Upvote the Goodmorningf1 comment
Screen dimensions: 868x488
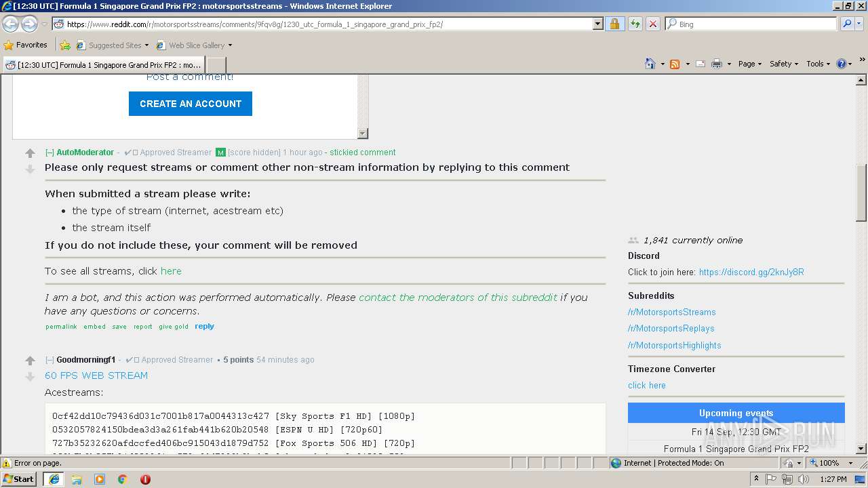click(x=30, y=361)
